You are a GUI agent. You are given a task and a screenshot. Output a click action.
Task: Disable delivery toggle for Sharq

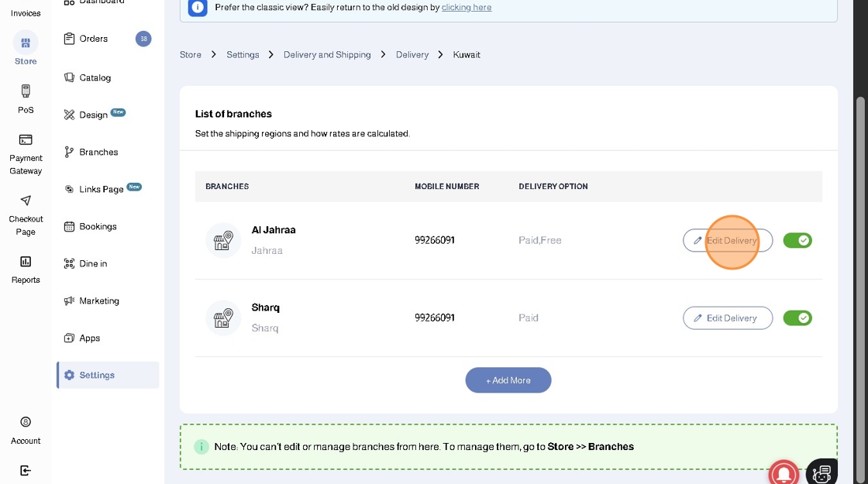[x=797, y=318]
